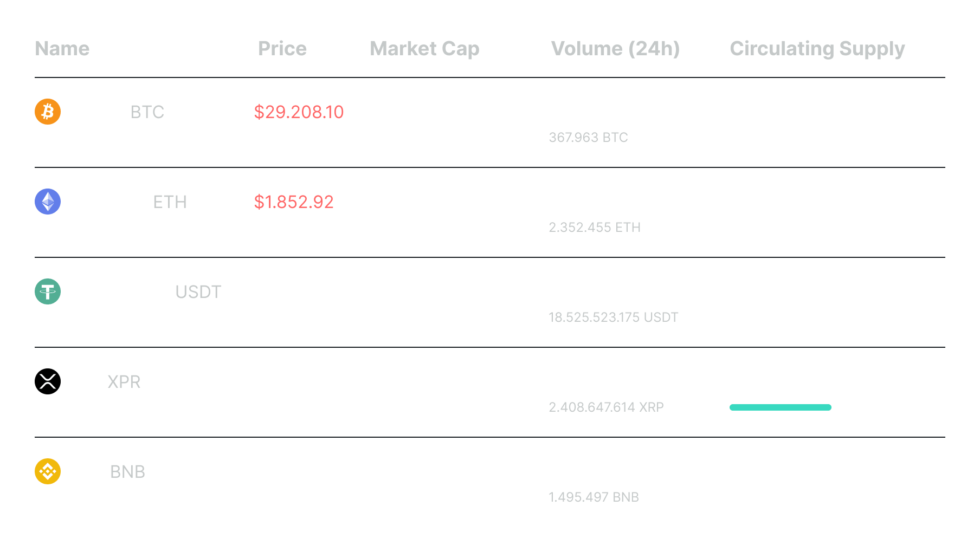Viewport: 980px width, 545px height.
Task: Open the USDT ticker link
Action: [x=198, y=292]
